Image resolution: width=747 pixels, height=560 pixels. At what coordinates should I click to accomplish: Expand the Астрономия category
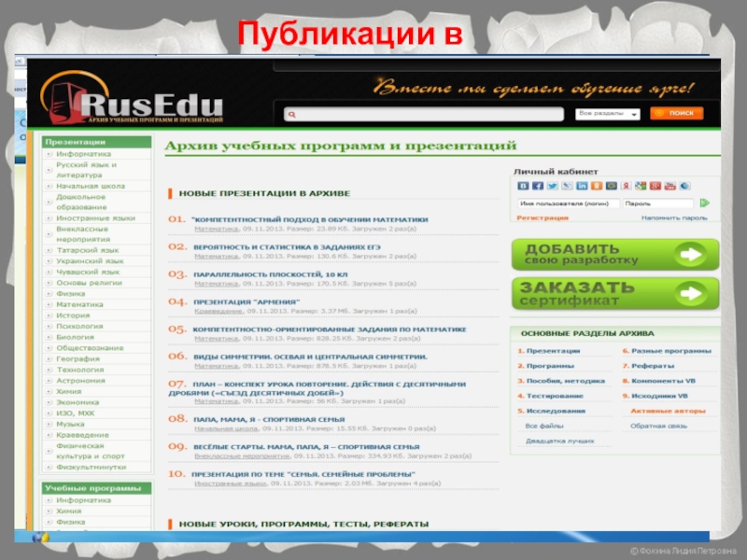pyautogui.click(x=49, y=381)
